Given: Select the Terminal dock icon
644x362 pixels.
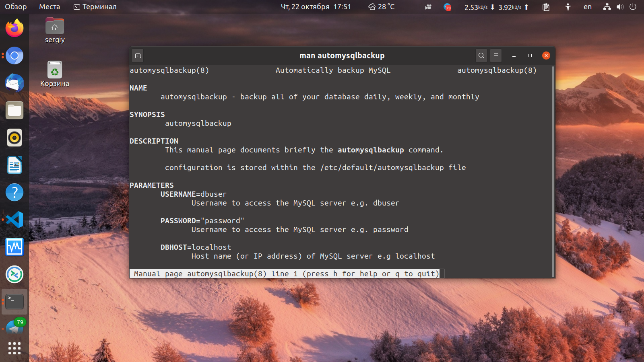Looking at the screenshot, I should pyautogui.click(x=14, y=302).
